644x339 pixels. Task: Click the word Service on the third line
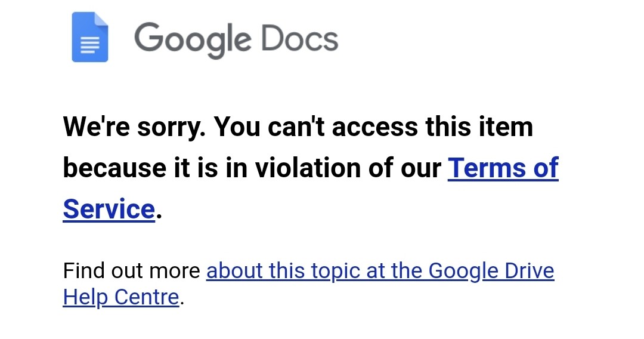click(x=109, y=209)
